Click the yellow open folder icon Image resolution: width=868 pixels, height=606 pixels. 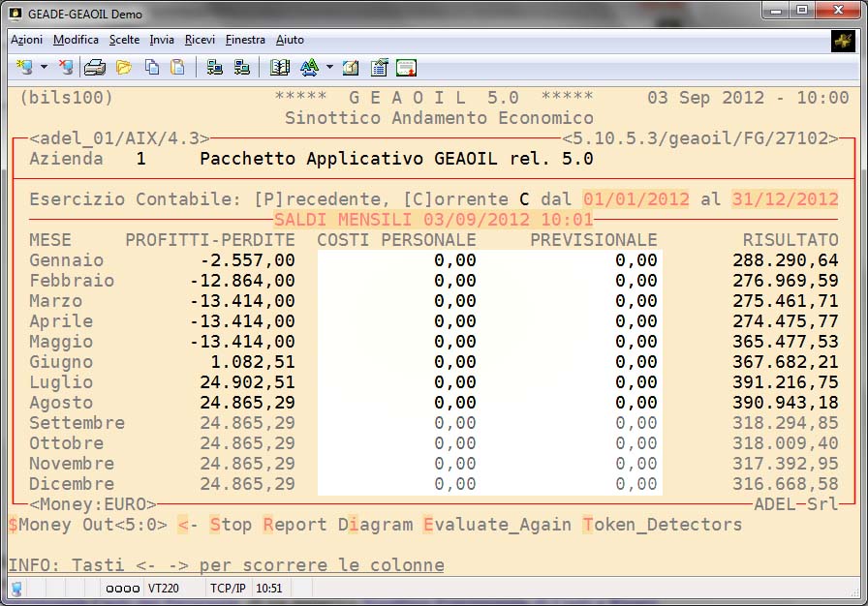pos(123,68)
